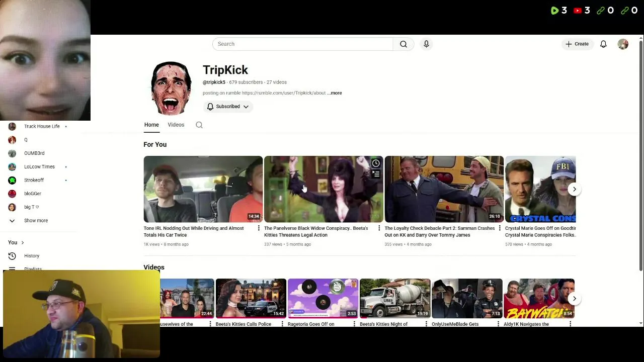
Task: Open the You section chevron
Action: coord(22,243)
